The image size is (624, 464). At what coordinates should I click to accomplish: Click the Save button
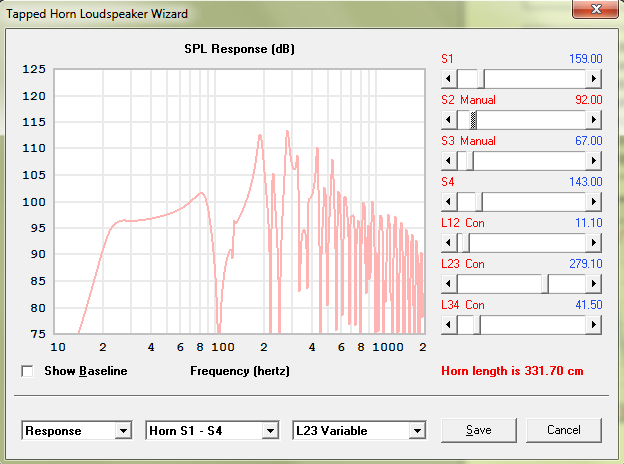pyautogui.click(x=479, y=430)
